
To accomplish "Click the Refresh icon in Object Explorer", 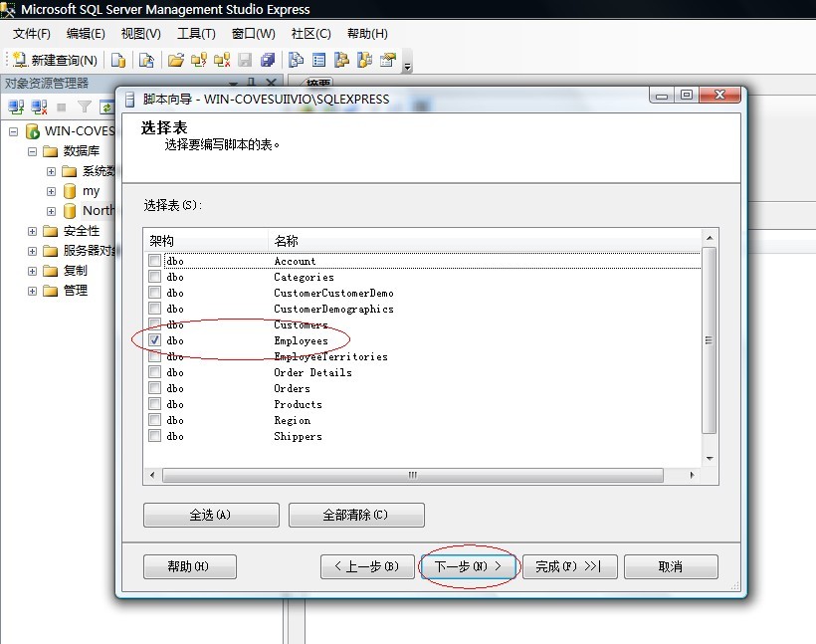I will coord(106,107).
